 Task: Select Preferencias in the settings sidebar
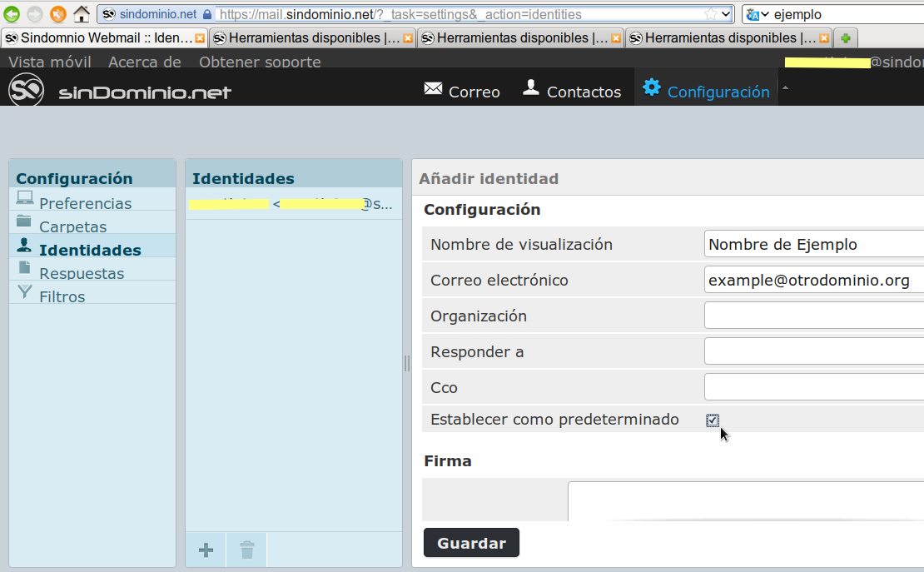(x=85, y=203)
